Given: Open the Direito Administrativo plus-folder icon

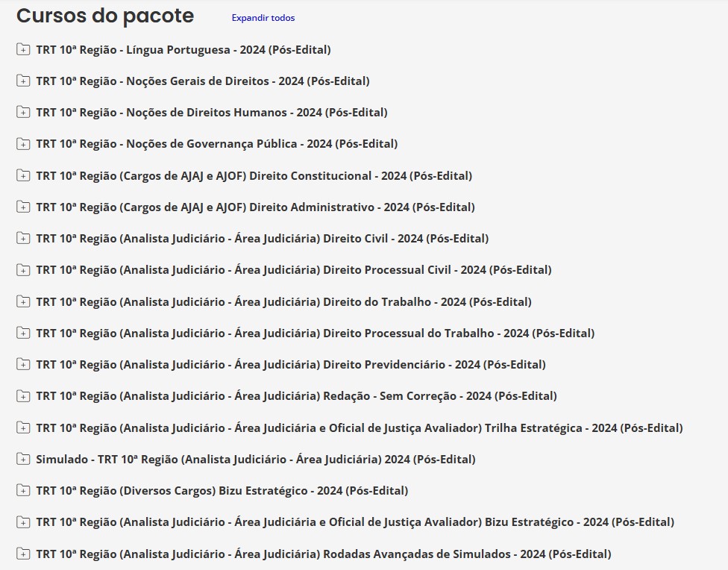Looking at the screenshot, I should click(x=22, y=207).
